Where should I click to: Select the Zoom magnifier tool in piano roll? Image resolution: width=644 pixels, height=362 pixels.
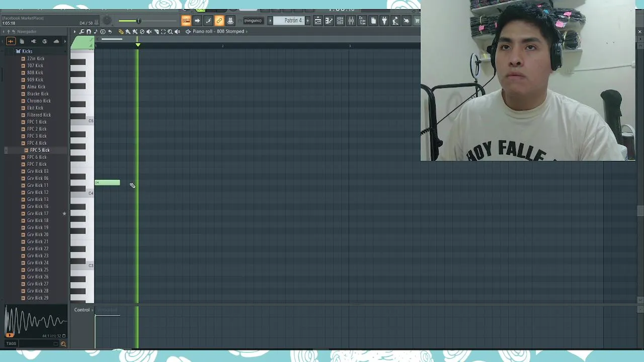(170, 31)
